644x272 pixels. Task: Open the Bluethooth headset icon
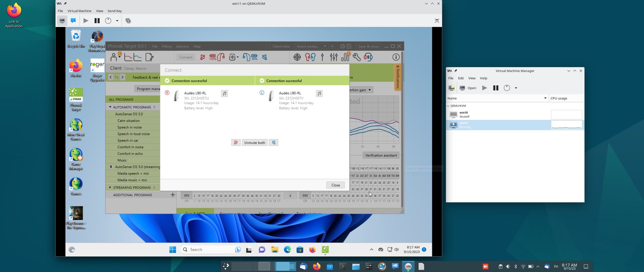pyautogui.click(x=368, y=57)
